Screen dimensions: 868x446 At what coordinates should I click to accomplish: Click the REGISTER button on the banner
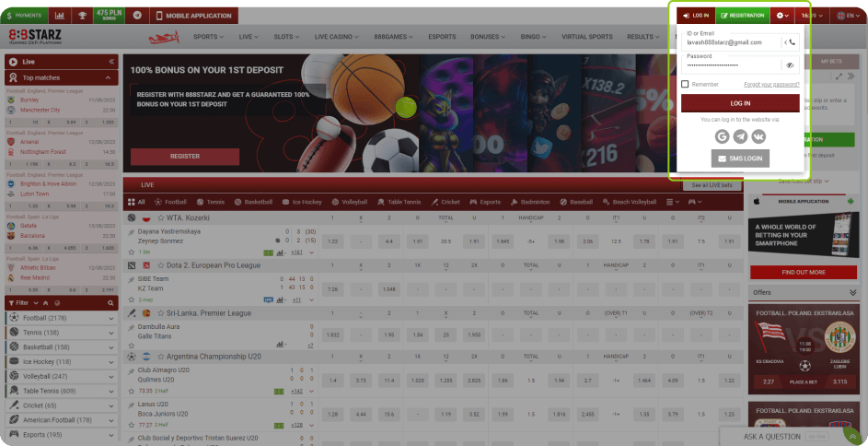(x=185, y=157)
